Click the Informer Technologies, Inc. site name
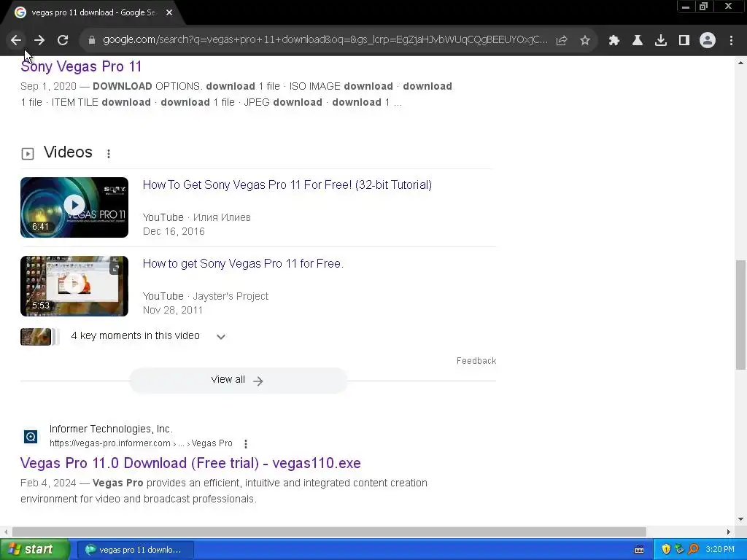Viewport: 747px width, 560px height. 111,429
